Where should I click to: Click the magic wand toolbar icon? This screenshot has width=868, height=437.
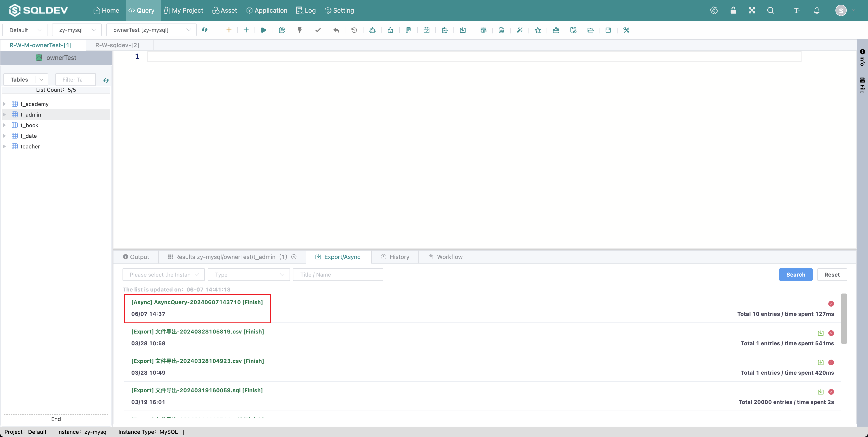coord(520,30)
